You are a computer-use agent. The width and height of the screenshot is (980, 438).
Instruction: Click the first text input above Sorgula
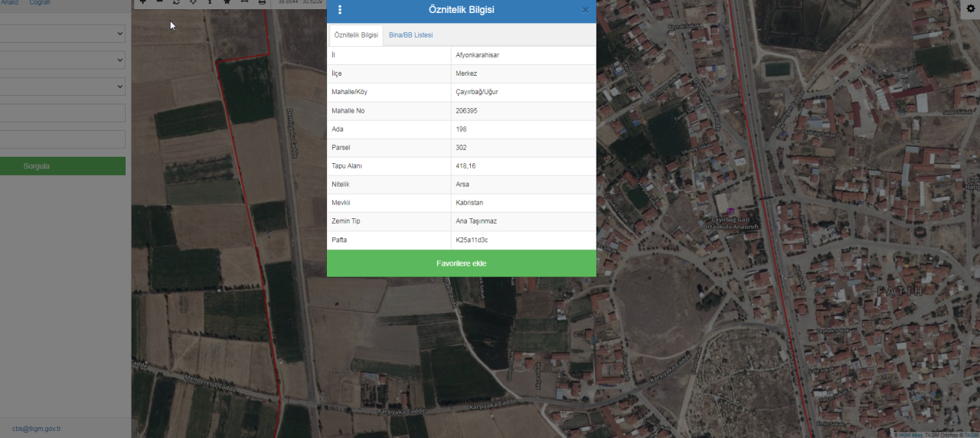(x=62, y=113)
